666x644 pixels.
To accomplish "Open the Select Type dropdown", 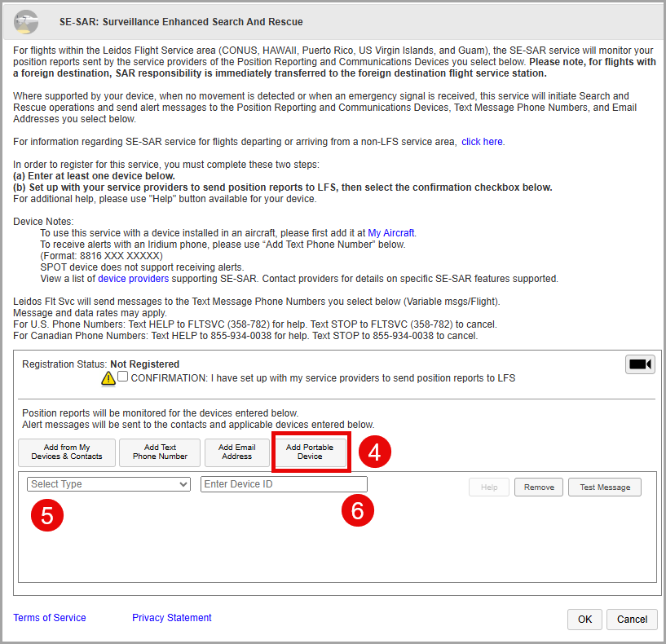I will click(109, 484).
